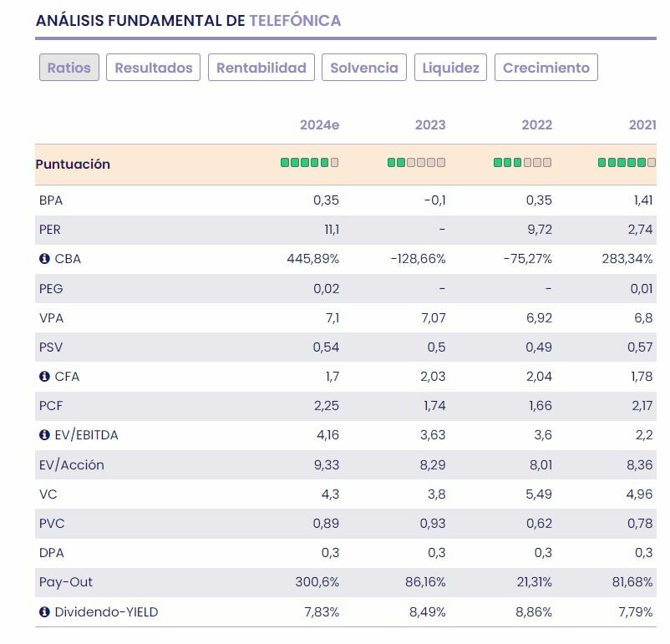
Task: Go to the Crecimiento tab
Action: pos(546,68)
